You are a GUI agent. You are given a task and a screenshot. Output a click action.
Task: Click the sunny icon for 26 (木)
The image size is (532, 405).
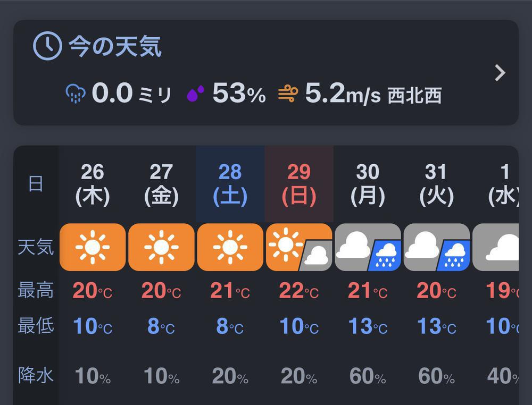(x=92, y=247)
